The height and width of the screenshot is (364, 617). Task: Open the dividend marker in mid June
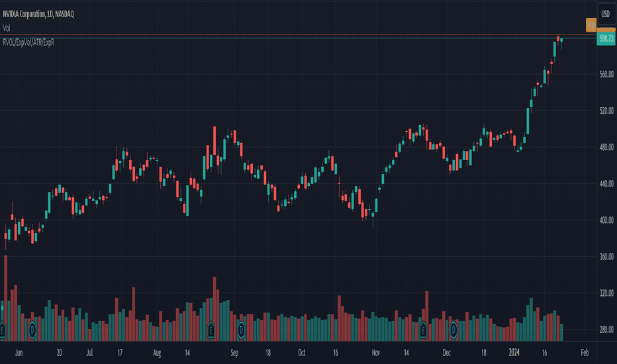pos(32,330)
